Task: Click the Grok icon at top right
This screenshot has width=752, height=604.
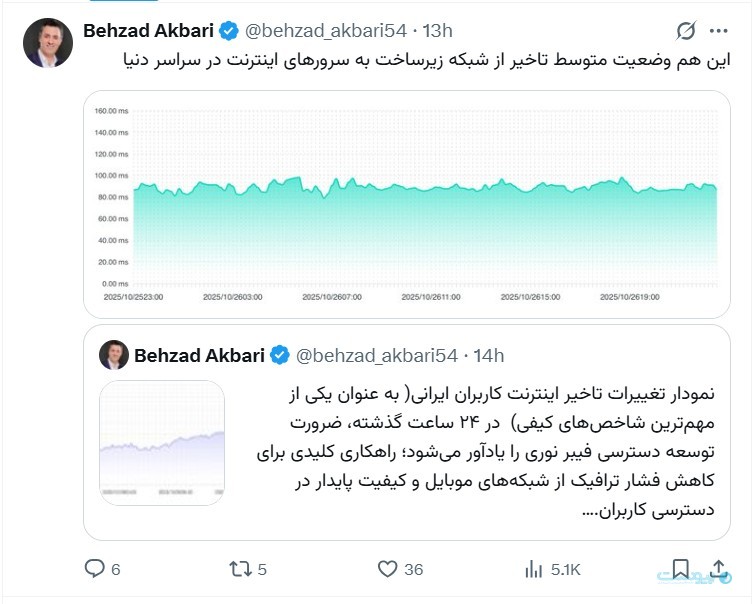Action: pyautogui.click(x=687, y=30)
